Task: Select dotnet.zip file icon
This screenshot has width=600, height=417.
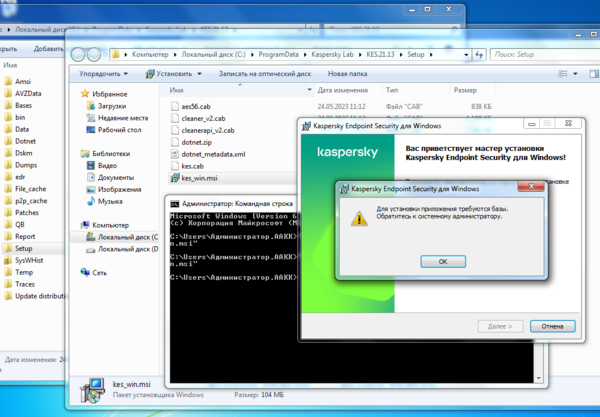Action: point(175,142)
